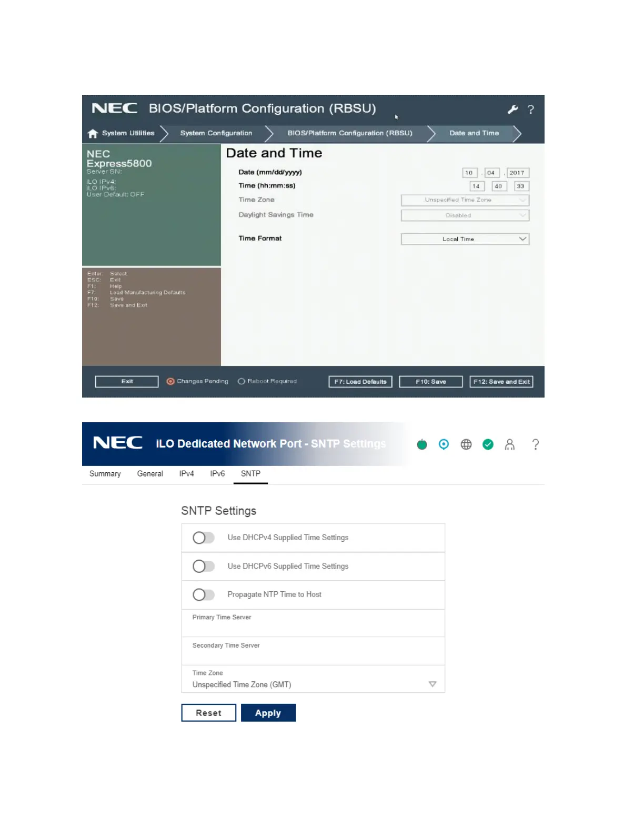Go to BIOS/Platform Configuration breadcrumb
This screenshot has width=644, height=834.
[x=350, y=133]
